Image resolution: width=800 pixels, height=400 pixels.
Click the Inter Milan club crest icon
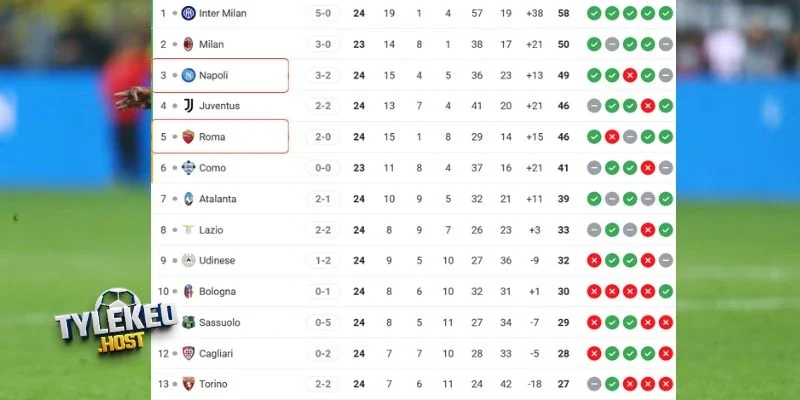pos(188,13)
